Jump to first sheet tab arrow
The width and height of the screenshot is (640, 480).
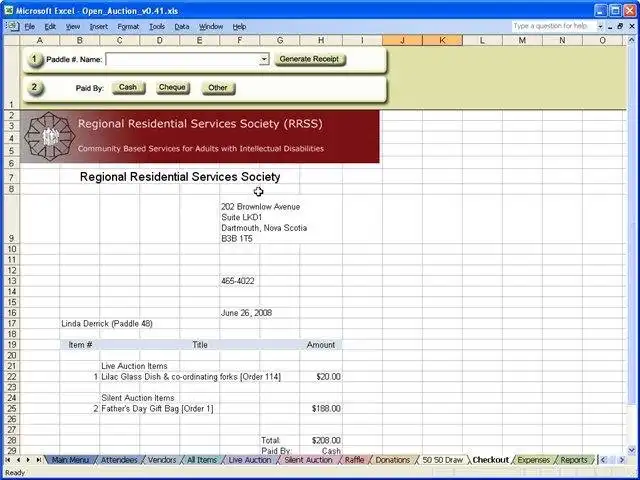coord(8,460)
